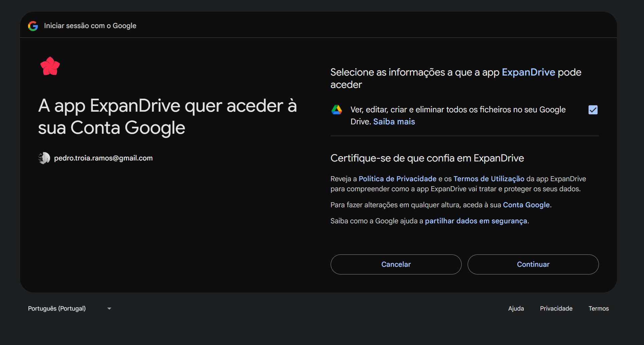Open the Termos de Utilização link
The height and width of the screenshot is (345, 644).
(x=489, y=179)
